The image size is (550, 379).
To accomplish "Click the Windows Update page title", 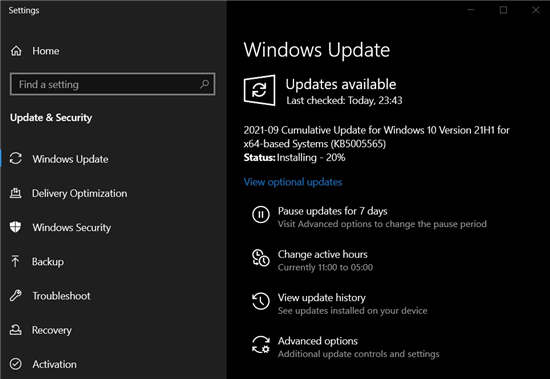I will pyautogui.click(x=317, y=50).
